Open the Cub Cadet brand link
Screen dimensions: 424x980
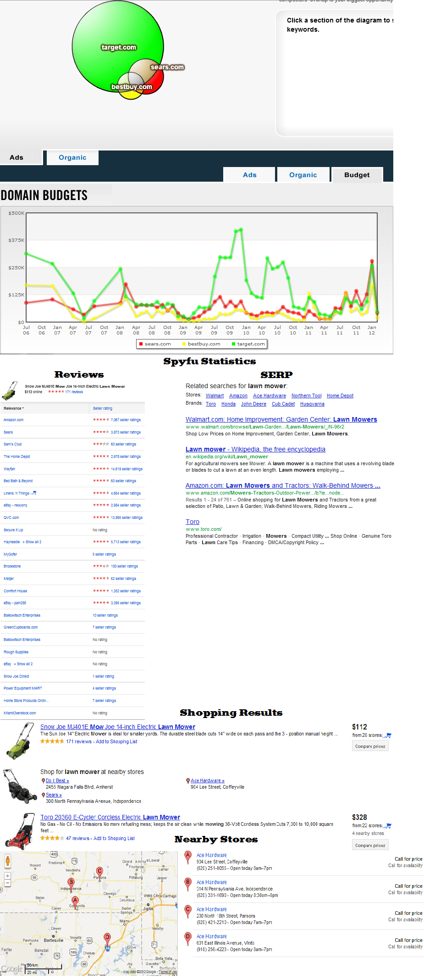283,404
